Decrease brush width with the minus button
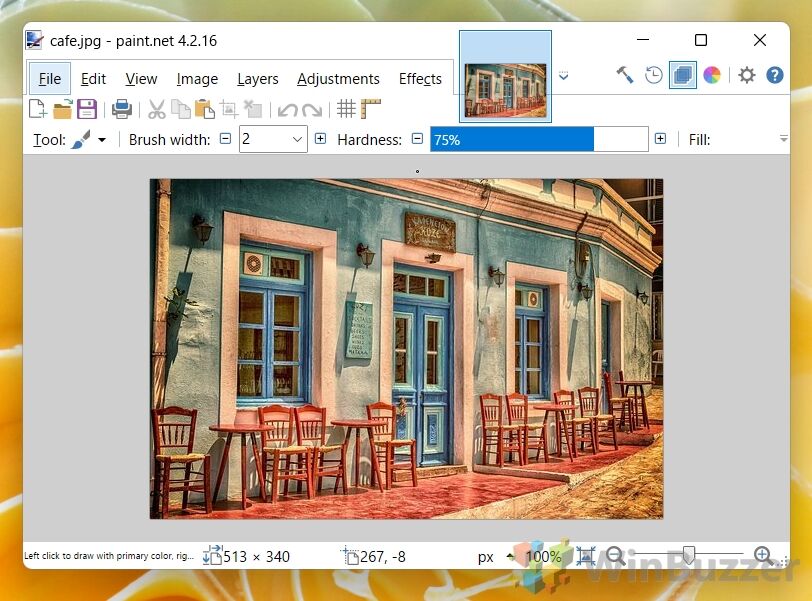 coord(225,139)
